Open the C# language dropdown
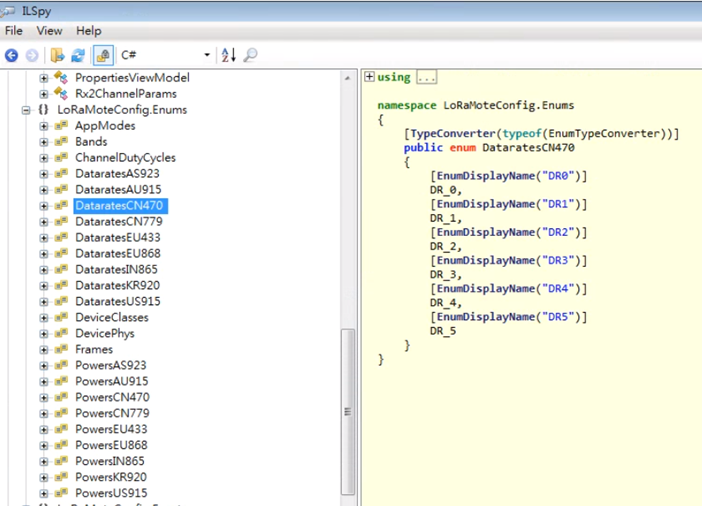The height and width of the screenshot is (506, 702). [165, 55]
